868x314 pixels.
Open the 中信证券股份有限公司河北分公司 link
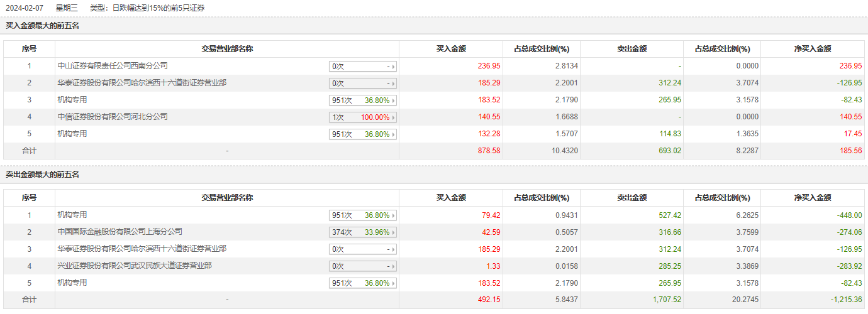(113, 116)
